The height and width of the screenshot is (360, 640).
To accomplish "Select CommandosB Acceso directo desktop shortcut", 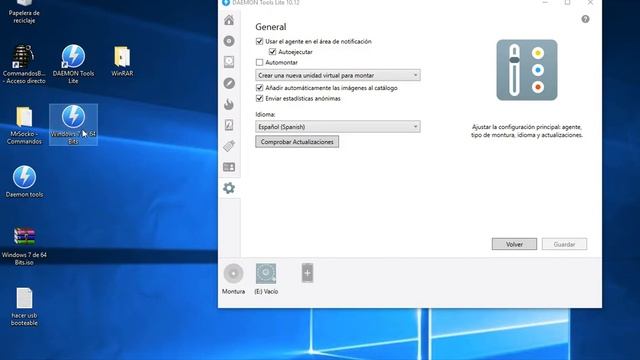I will 24,64.
